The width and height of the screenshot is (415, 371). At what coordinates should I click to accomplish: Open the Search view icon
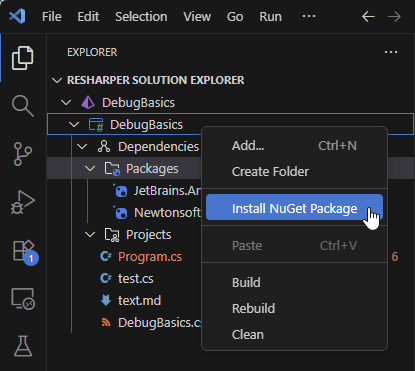[23, 106]
